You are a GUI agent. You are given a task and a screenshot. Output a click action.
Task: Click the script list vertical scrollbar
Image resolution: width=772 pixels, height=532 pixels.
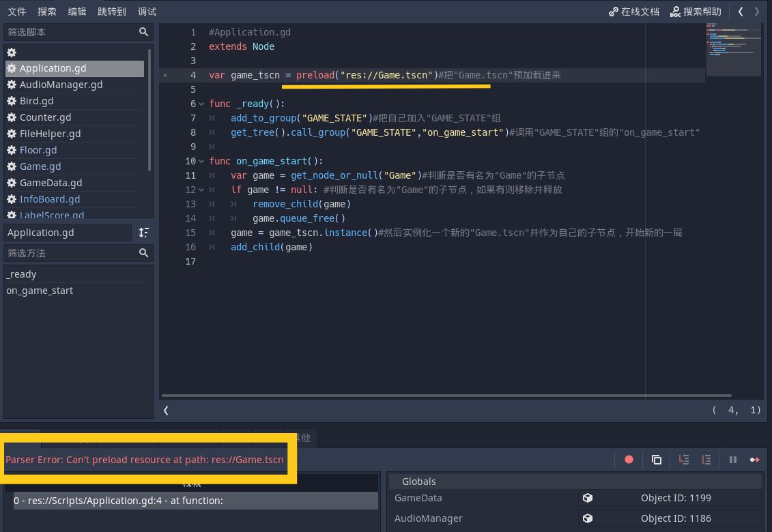(x=149, y=110)
